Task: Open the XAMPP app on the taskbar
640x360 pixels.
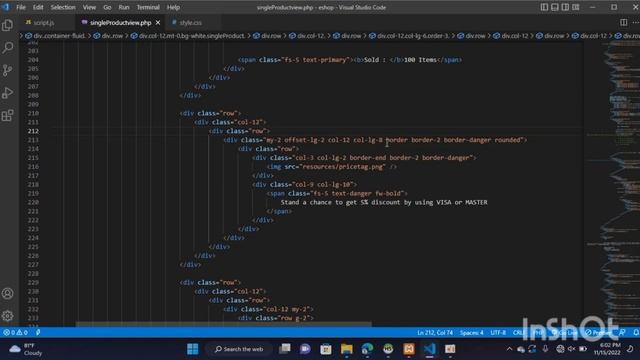Action: (409, 349)
